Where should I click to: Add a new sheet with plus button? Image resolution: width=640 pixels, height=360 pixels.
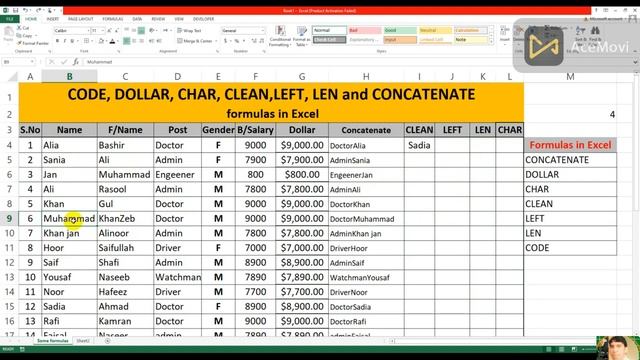(x=107, y=341)
